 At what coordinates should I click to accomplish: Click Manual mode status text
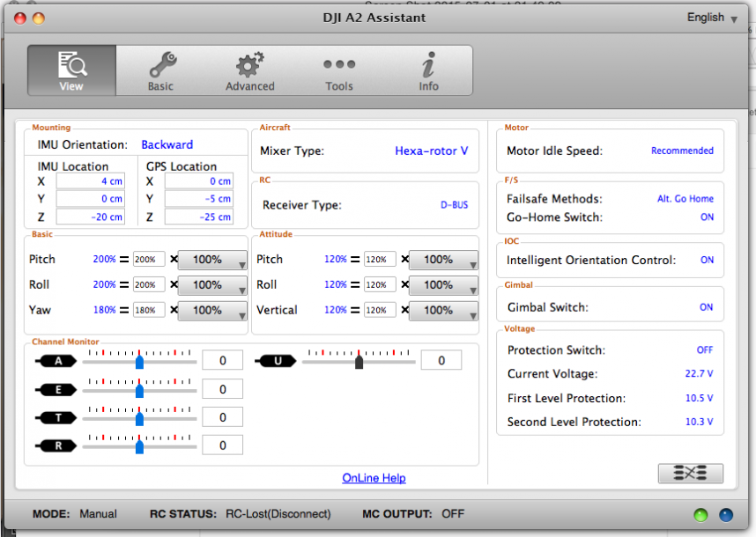(99, 514)
